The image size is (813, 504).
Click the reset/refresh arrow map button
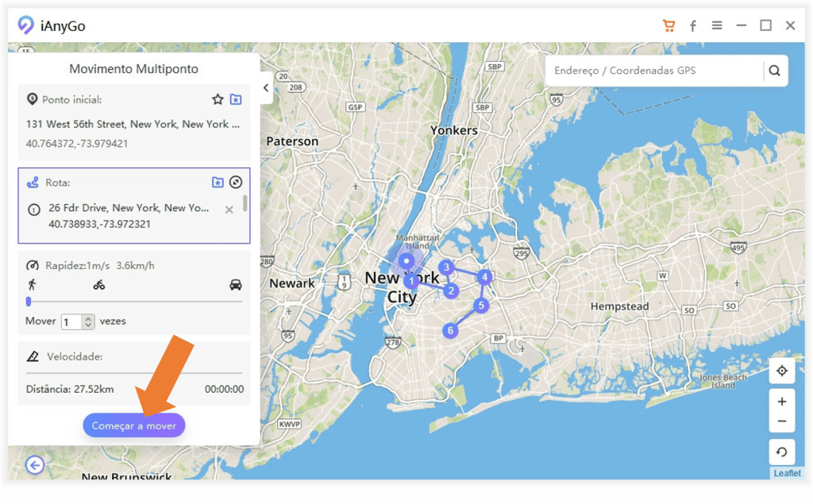(782, 452)
